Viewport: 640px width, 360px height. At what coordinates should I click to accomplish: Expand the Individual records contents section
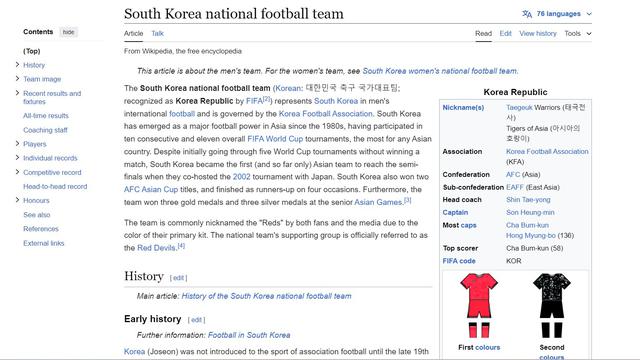[17, 158]
